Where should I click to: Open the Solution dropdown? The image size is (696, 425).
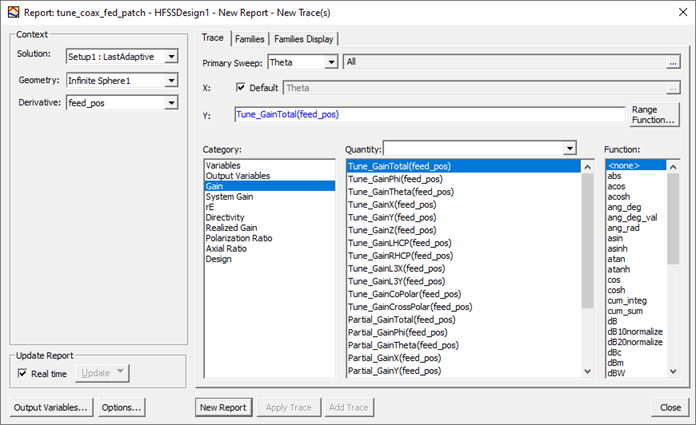coord(171,57)
